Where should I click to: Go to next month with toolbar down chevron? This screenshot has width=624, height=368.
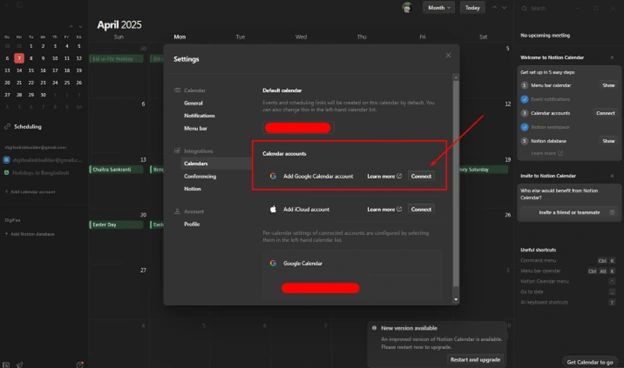tap(504, 8)
